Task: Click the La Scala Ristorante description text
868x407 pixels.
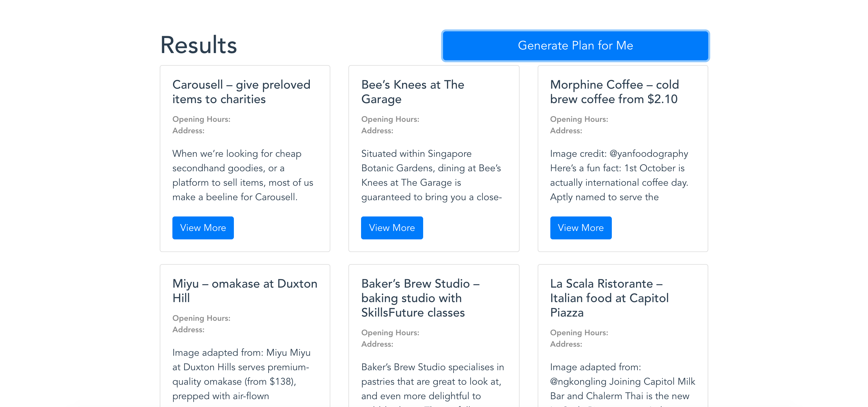Action: (x=622, y=381)
